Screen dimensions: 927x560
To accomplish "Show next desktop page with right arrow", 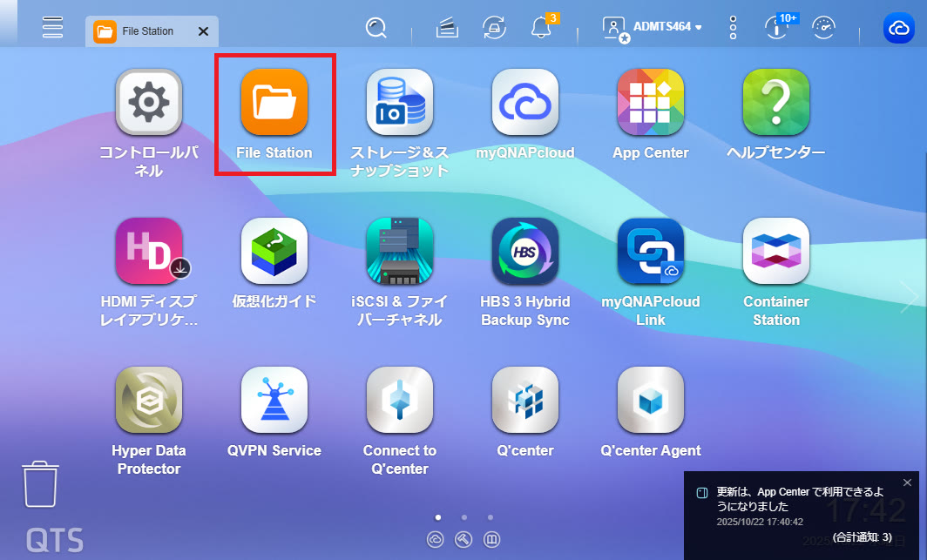I will [910, 297].
